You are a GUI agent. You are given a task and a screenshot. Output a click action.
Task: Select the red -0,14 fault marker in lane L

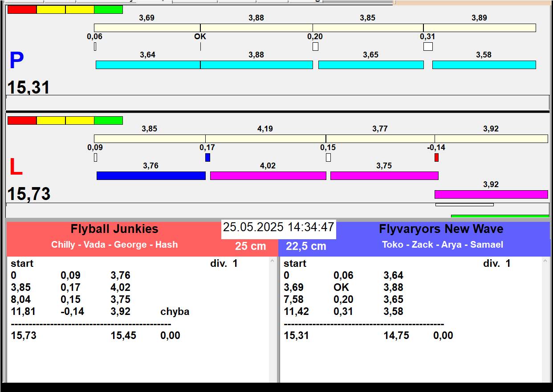(x=436, y=157)
